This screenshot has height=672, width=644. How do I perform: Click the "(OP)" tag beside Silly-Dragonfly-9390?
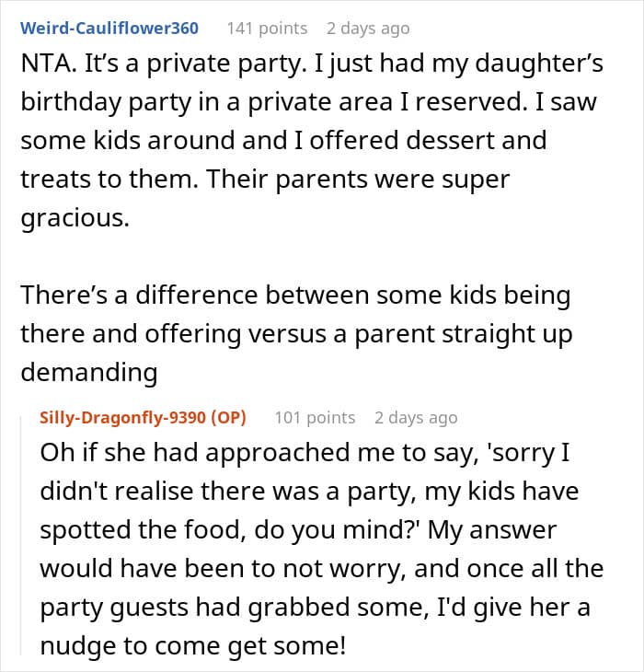228,417
